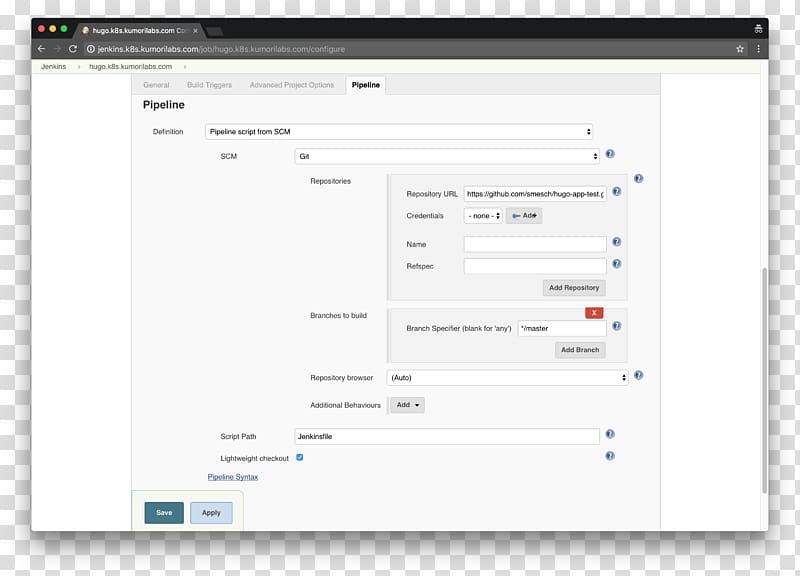This screenshot has width=800, height=576.
Task: Click the browser address bar URL
Action: 221,49
